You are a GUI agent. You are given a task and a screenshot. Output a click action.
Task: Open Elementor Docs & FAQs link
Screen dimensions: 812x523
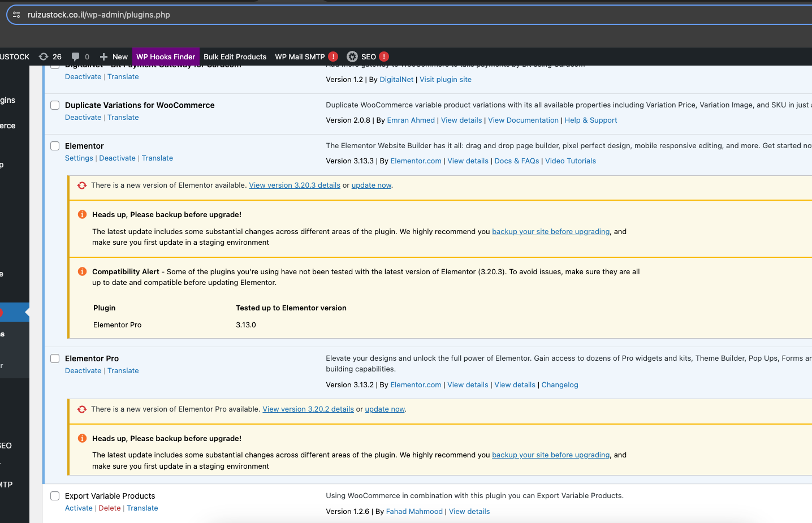click(517, 161)
